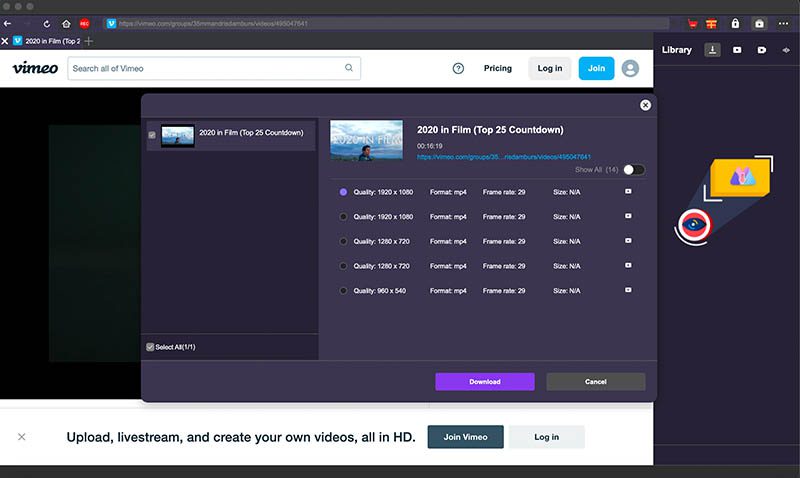Click the eye and folder Library illustration
Image resolution: width=800 pixels, height=478 pixels.
click(x=723, y=200)
